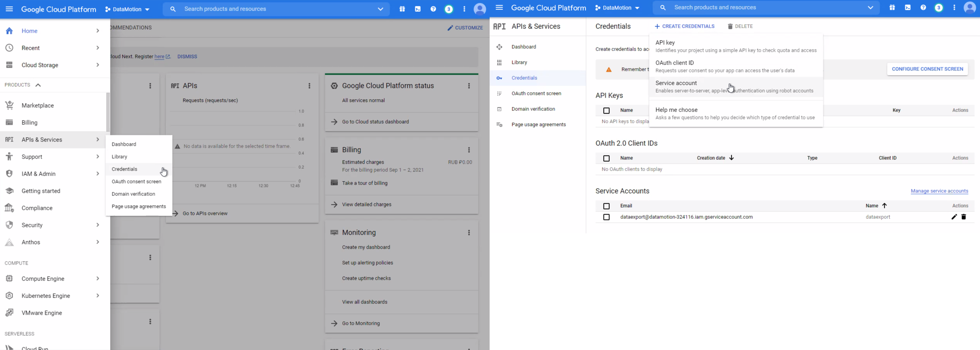Check the dataexport service account row
The height and width of the screenshot is (350, 980).
pyautogui.click(x=606, y=217)
